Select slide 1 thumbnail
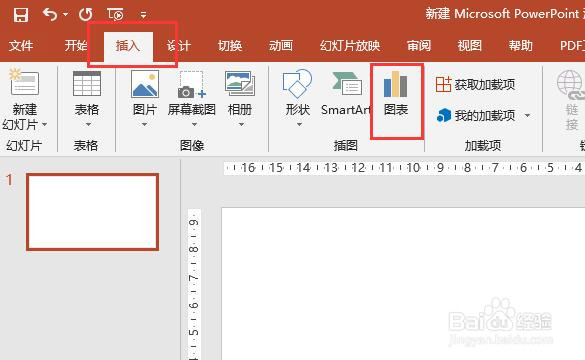585x360 pixels. [x=93, y=212]
